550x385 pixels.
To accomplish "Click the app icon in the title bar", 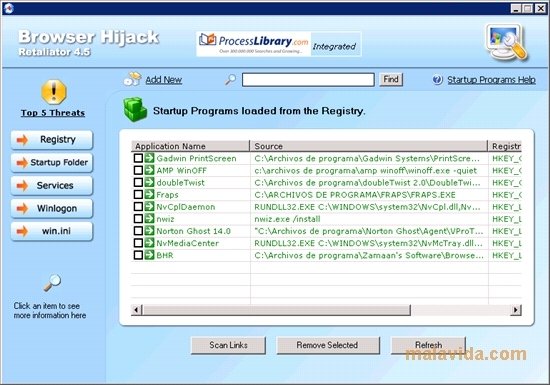I will 8,8.
